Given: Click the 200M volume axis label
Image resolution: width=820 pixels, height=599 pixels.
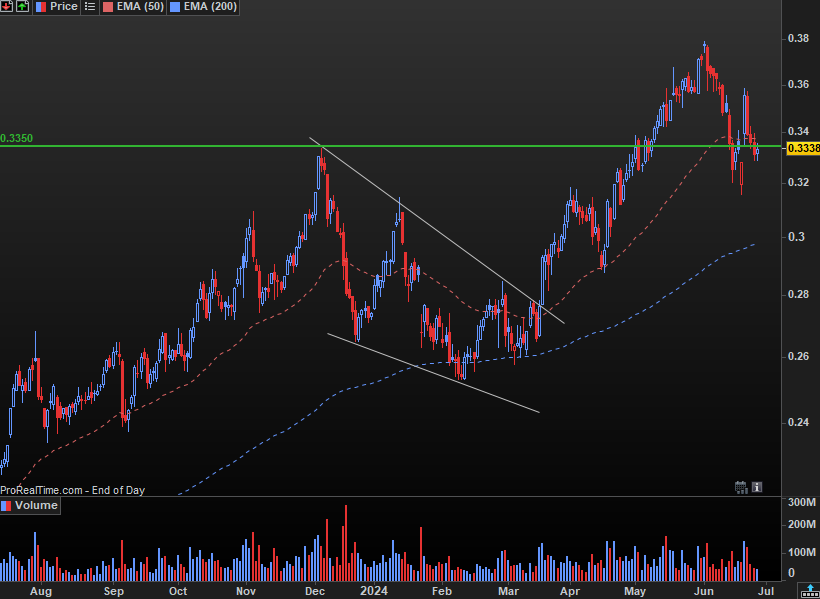Looking at the screenshot, I should pos(802,524).
